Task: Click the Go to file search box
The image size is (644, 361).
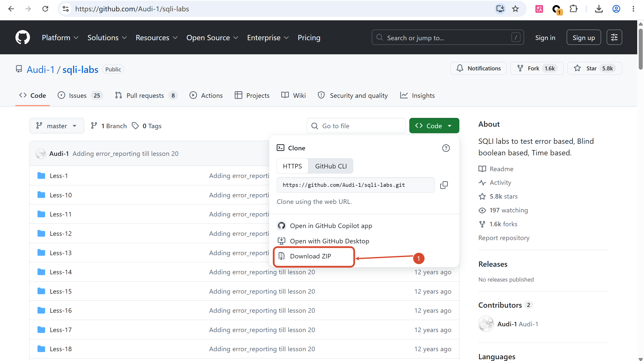Action: (x=356, y=126)
